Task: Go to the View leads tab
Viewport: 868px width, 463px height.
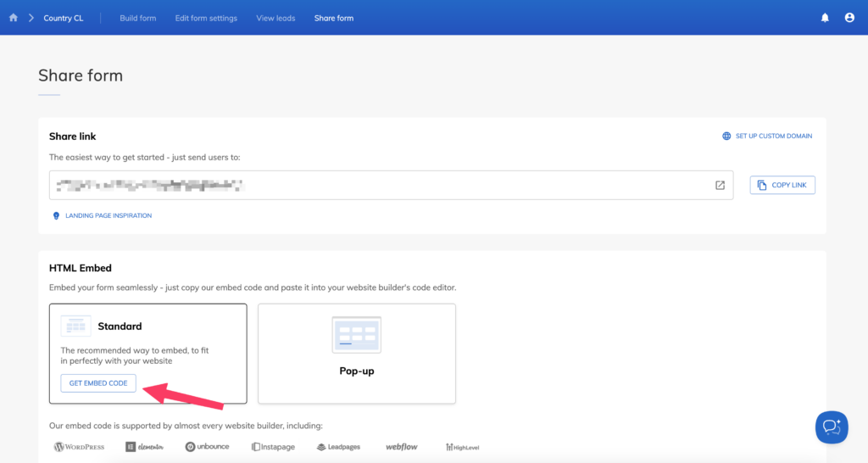Action: tap(275, 18)
